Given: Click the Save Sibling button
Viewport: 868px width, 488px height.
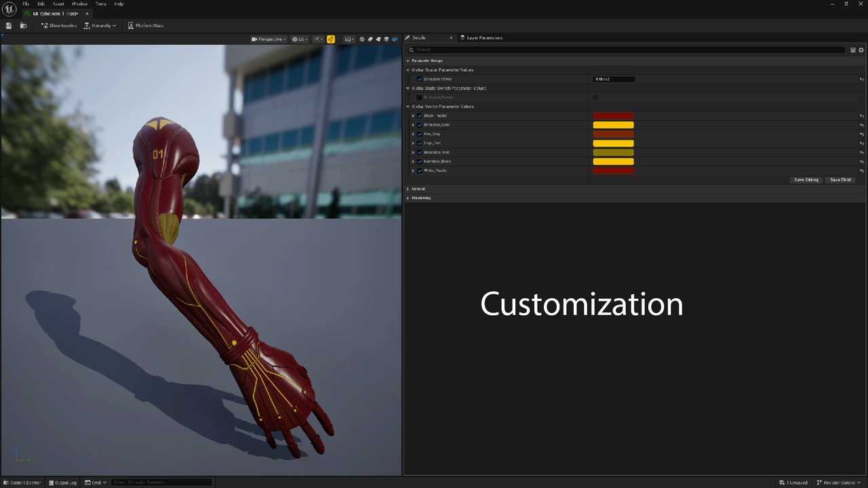Looking at the screenshot, I should (x=806, y=180).
